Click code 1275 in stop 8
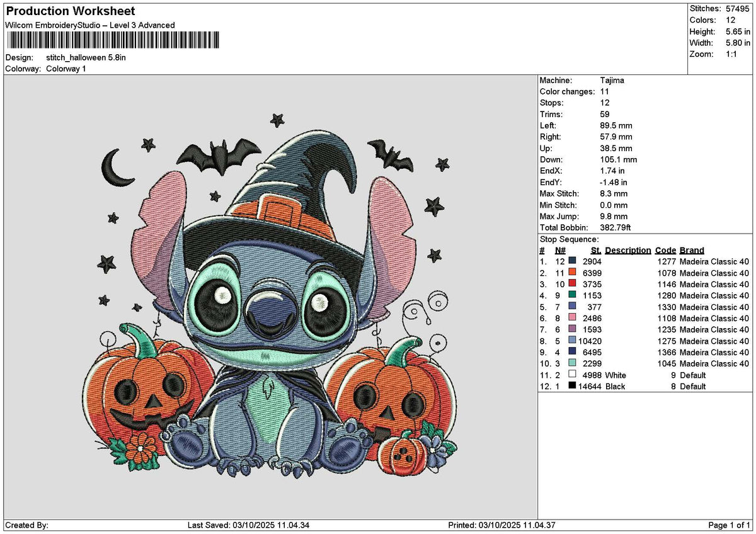 click(x=667, y=341)
